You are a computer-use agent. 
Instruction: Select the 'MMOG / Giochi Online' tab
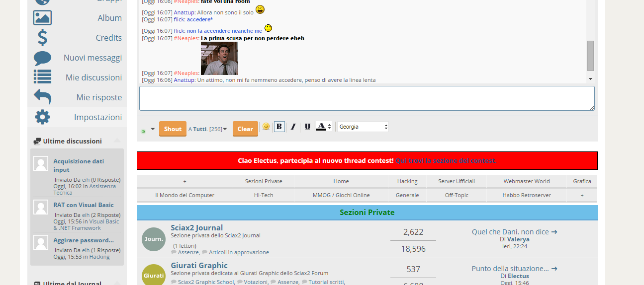tap(341, 195)
